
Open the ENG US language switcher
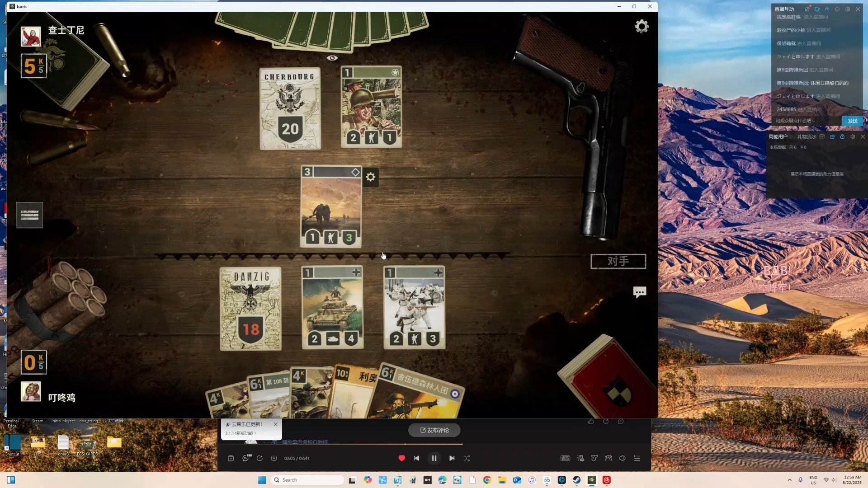coord(813,480)
